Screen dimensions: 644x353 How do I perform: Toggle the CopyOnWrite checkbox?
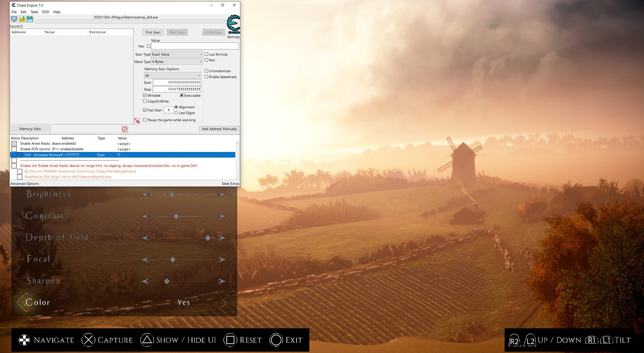point(145,101)
